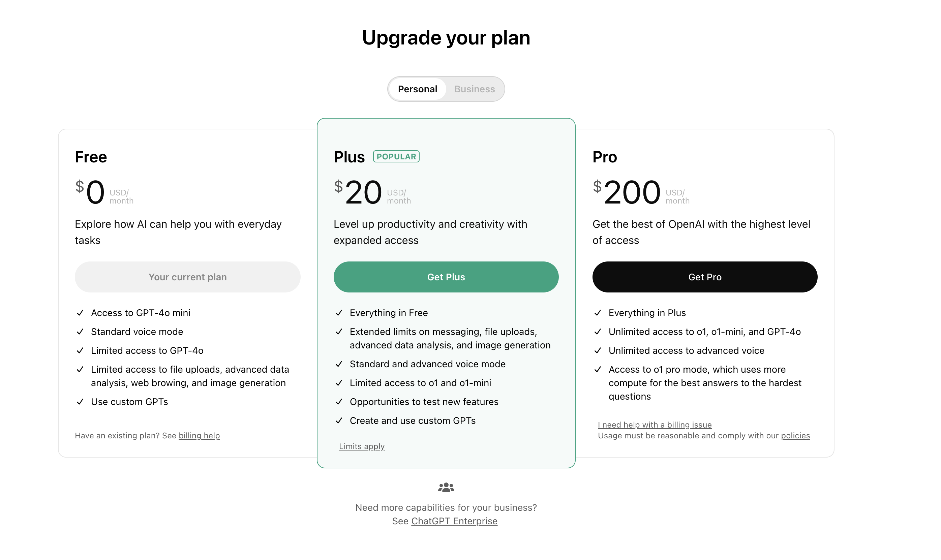Viewport: 941px width, 560px height.
Task: Click checkmark beside Access to GPT-4o mini
Action: coord(80,313)
